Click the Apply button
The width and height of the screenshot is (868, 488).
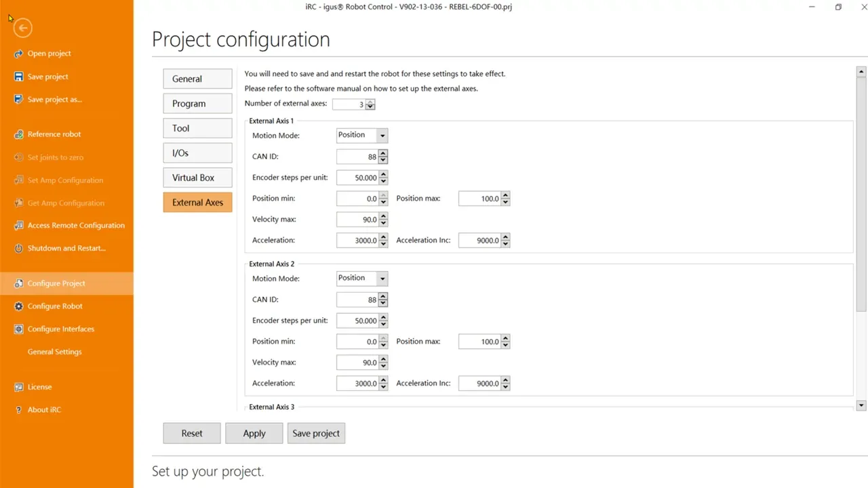click(254, 433)
